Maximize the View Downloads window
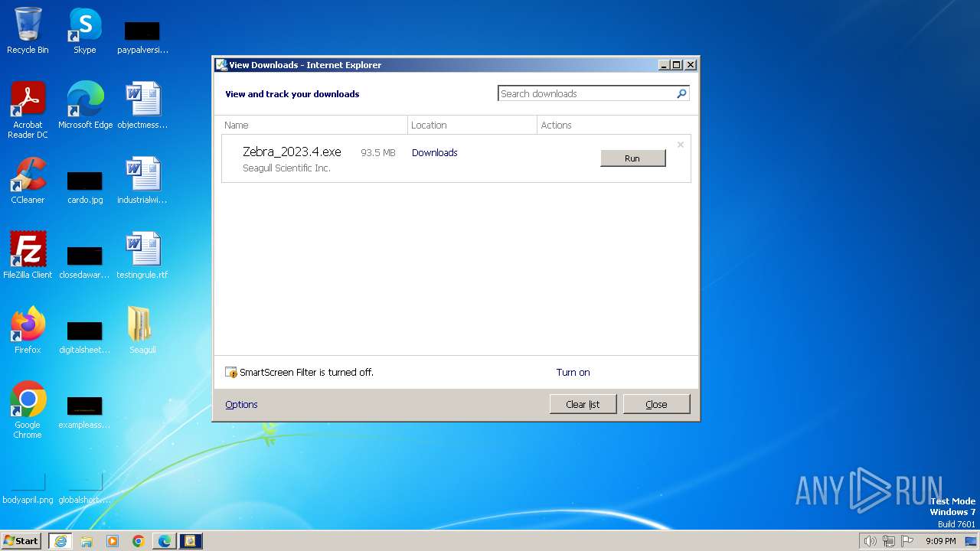Image resolution: width=980 pixels, height=551 pixels. (x=677, y=65)
